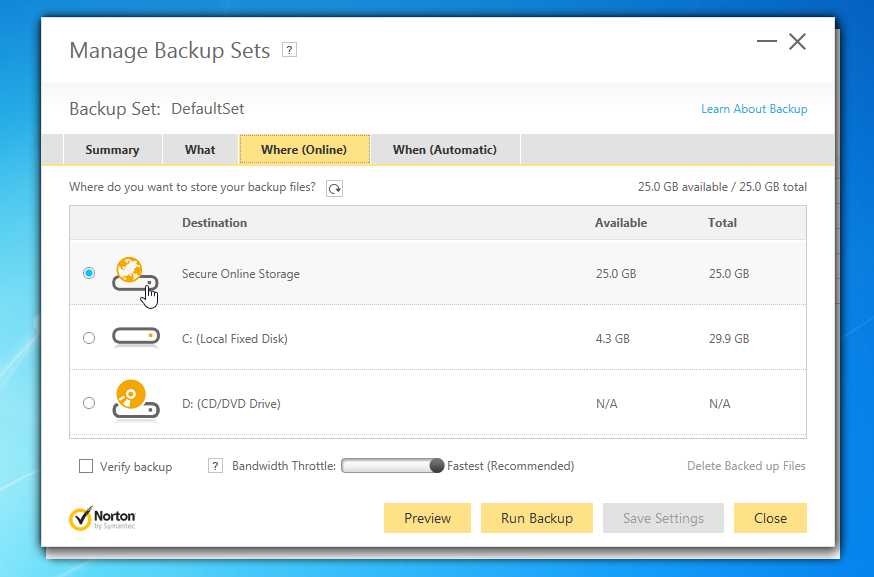Viewport: 874px width, 577px height.
Task: Switch to the Summary tab
Action: click(x=112, y=150)
